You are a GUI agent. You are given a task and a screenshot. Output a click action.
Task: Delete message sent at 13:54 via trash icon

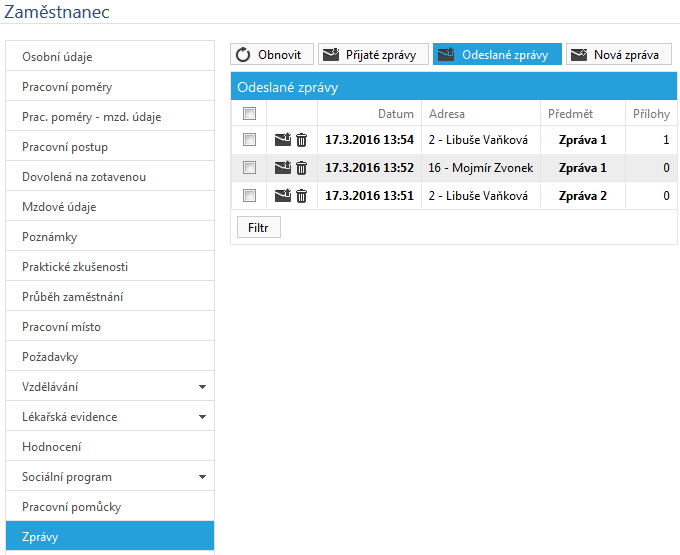[301, 140]
